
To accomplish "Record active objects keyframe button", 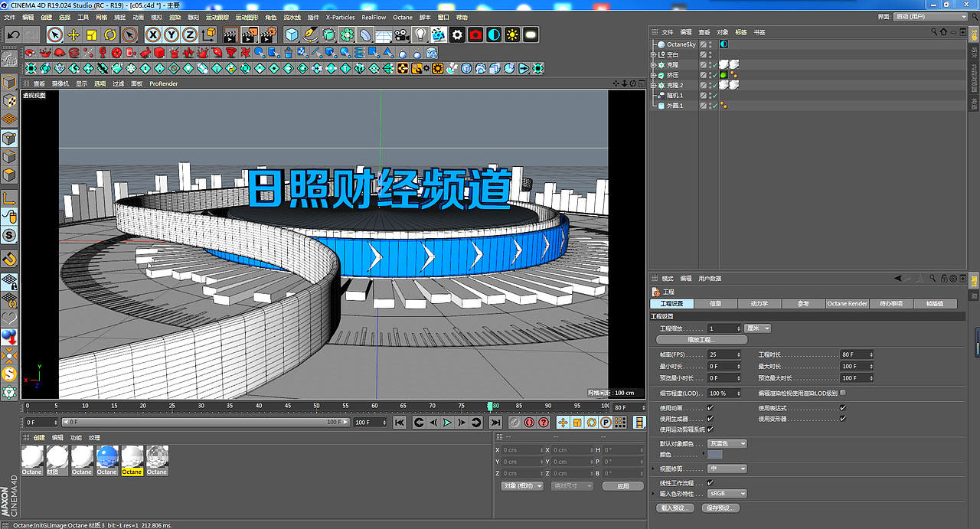I will [516, 422].
